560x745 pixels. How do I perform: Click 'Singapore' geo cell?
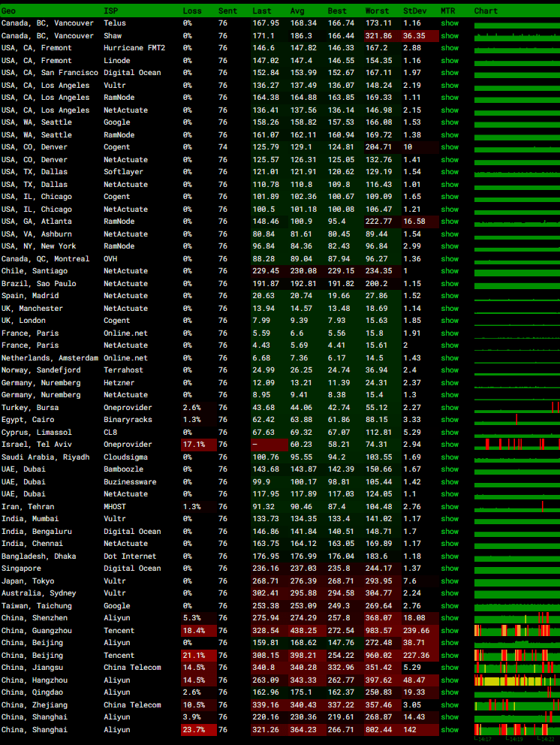point(21,569)
